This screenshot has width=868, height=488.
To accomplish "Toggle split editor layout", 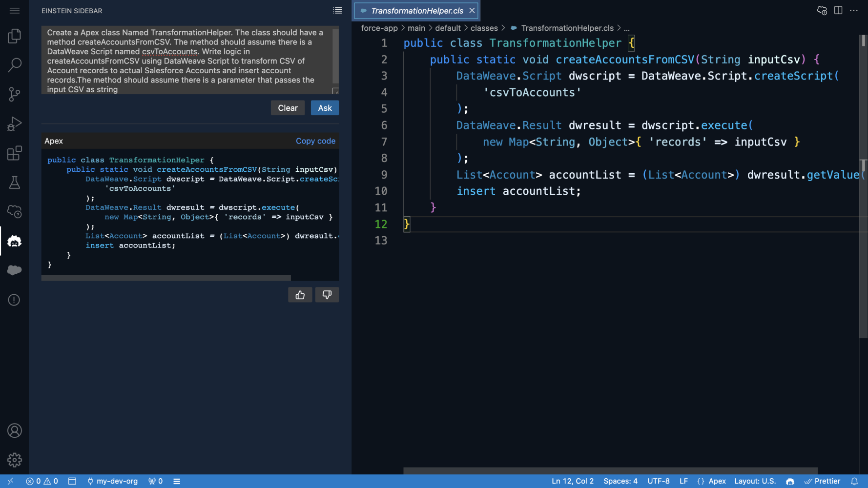I will [x=838, y=10].
